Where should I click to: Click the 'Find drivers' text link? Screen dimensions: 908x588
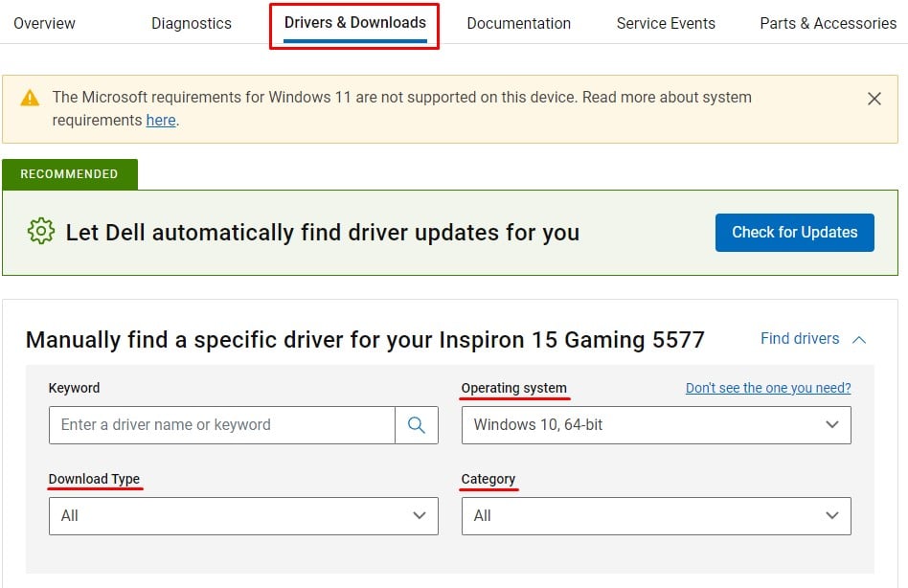800,339
